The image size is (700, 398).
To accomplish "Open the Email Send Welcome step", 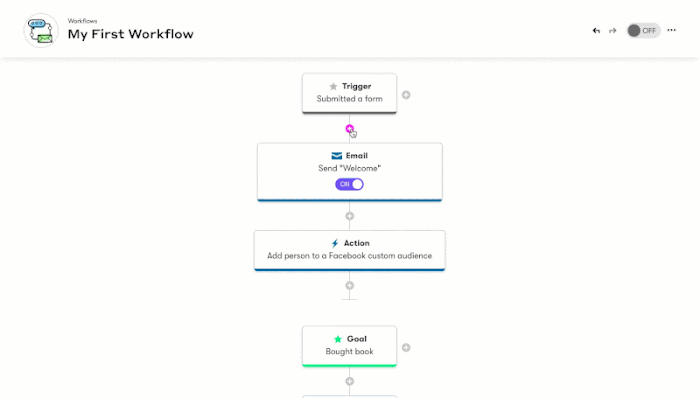I will click(x=350, y=172).
